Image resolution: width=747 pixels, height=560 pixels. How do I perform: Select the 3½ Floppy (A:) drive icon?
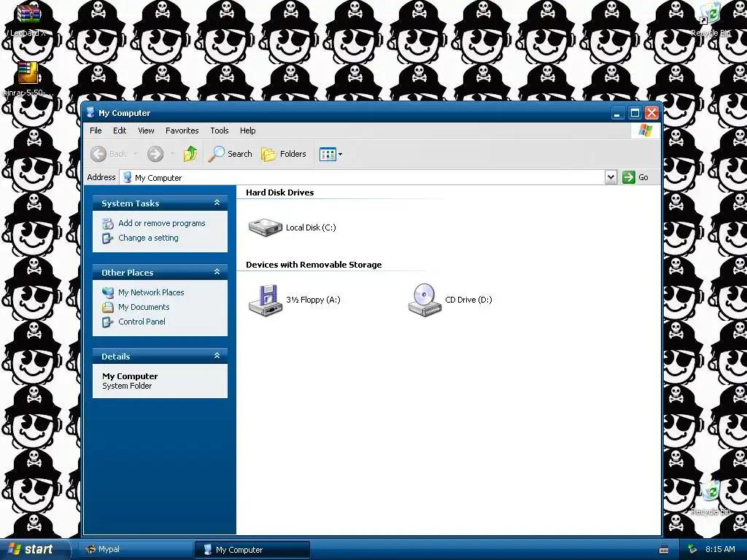266,300
